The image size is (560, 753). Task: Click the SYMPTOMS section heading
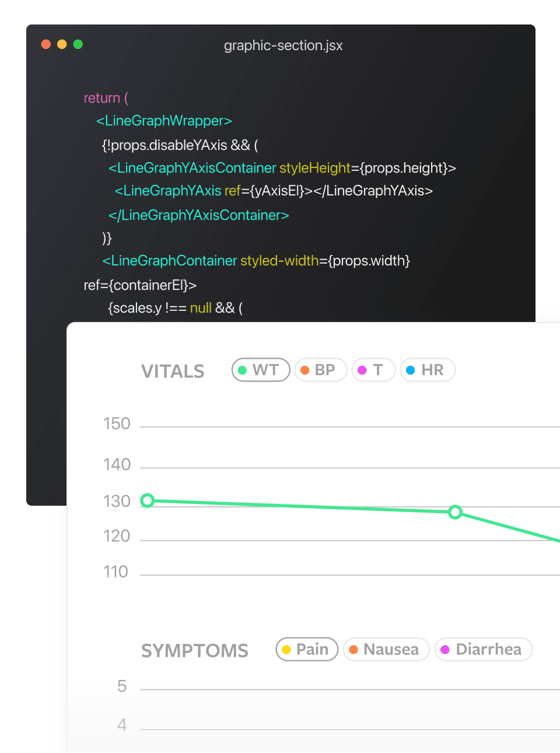pos(195,650)
